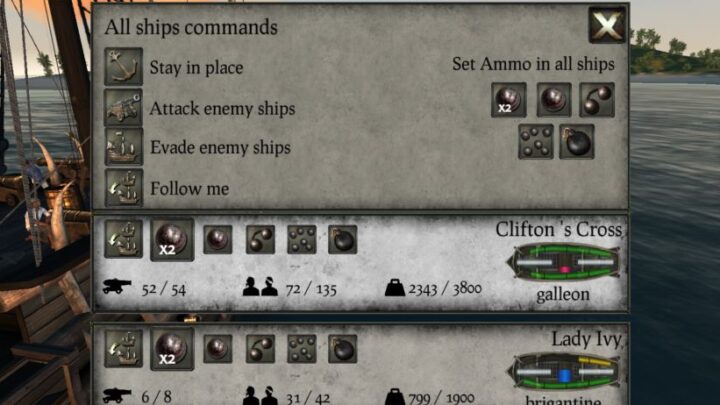Set grapeshot ammo for all ships
Image resolution: width=720 pixels, height=405 pixels.
pyautogui.click(x=535, y=142)
